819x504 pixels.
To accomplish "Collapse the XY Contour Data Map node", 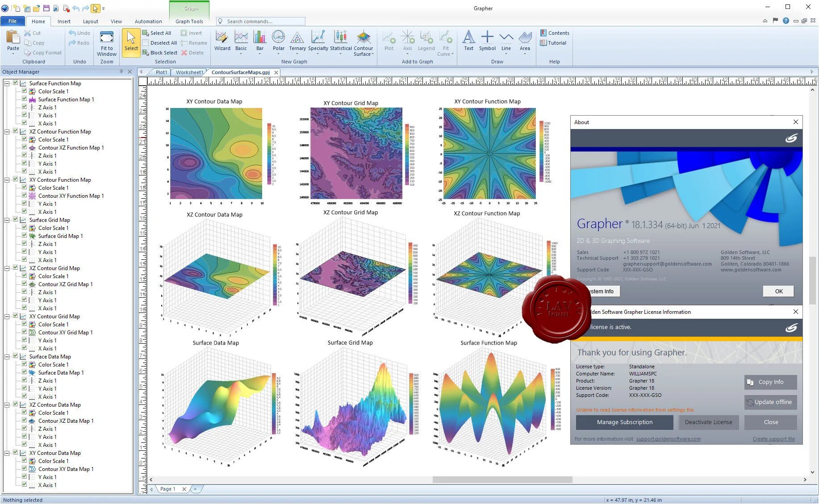I will (x=7, y=453).
